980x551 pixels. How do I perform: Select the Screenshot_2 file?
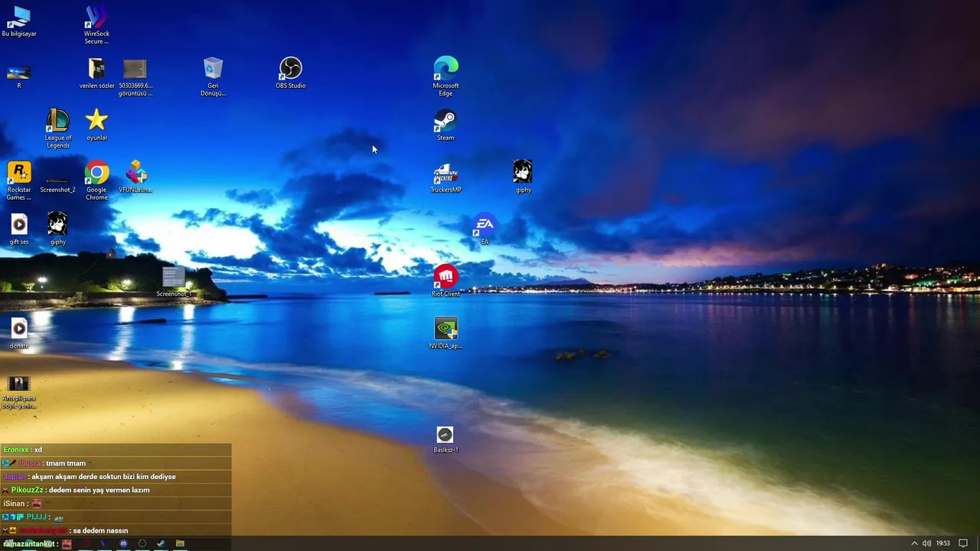pyautogui.click(x=57, y=184)
